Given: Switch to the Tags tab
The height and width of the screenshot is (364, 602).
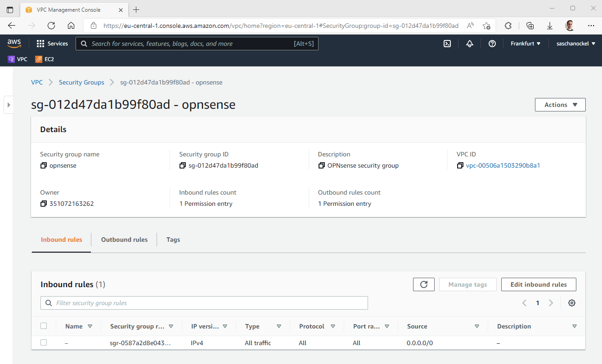Looking at the screenshot, I should click(x=173, y=240).
